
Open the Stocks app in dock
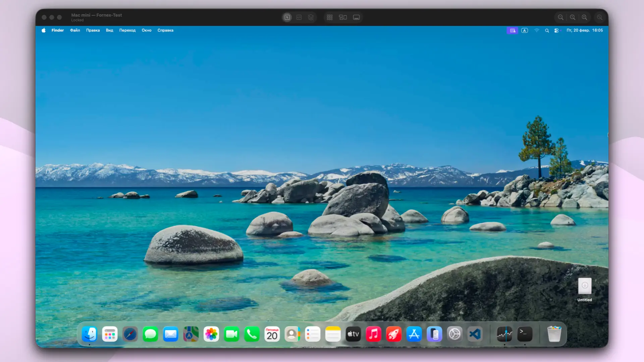point(504,334)
